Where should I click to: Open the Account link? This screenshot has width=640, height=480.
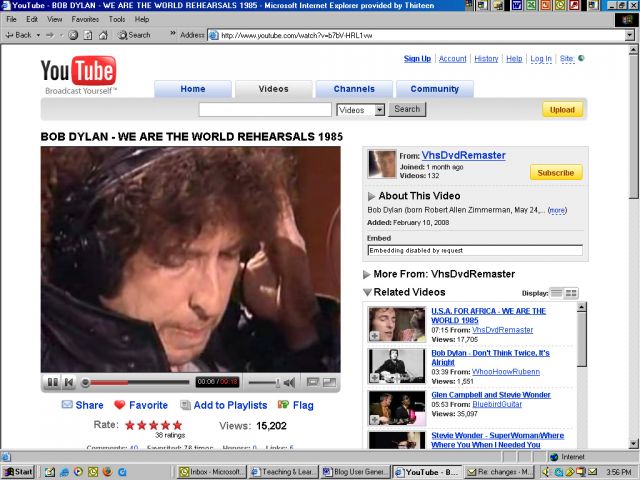point(452,59)
